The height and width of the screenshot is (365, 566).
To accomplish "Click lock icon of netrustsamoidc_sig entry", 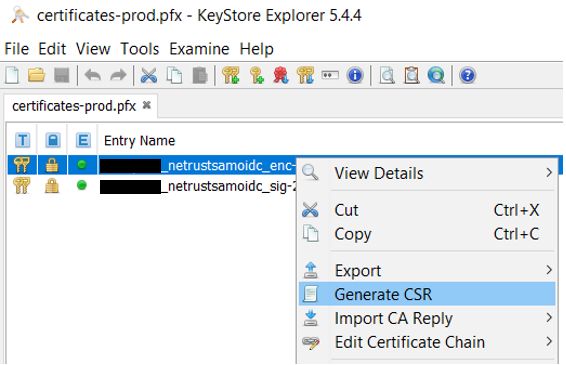I will point(52,186).
